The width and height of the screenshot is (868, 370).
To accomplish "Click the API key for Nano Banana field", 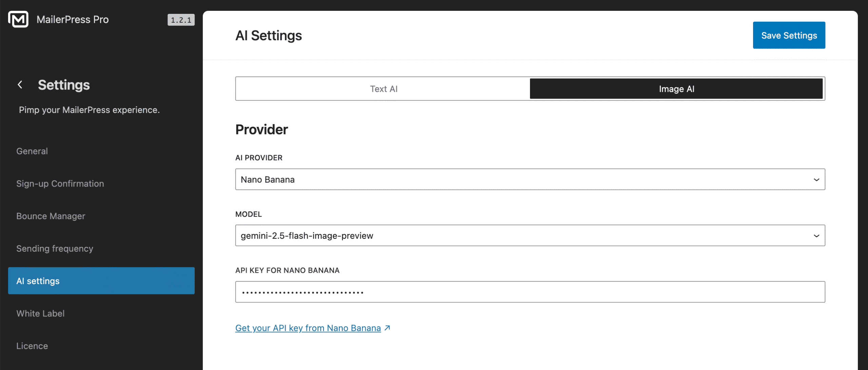I will (x=530, y=291).
